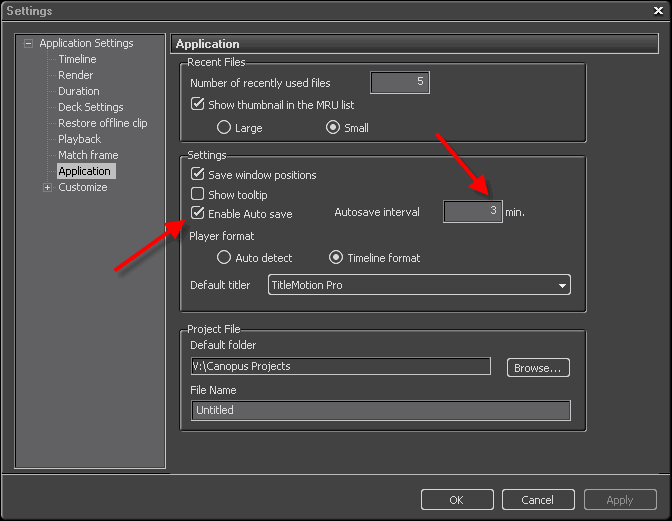Viewport: 672px width, 521px height.
Task: Open the Timeline settings page
Action: coord(77,59)
